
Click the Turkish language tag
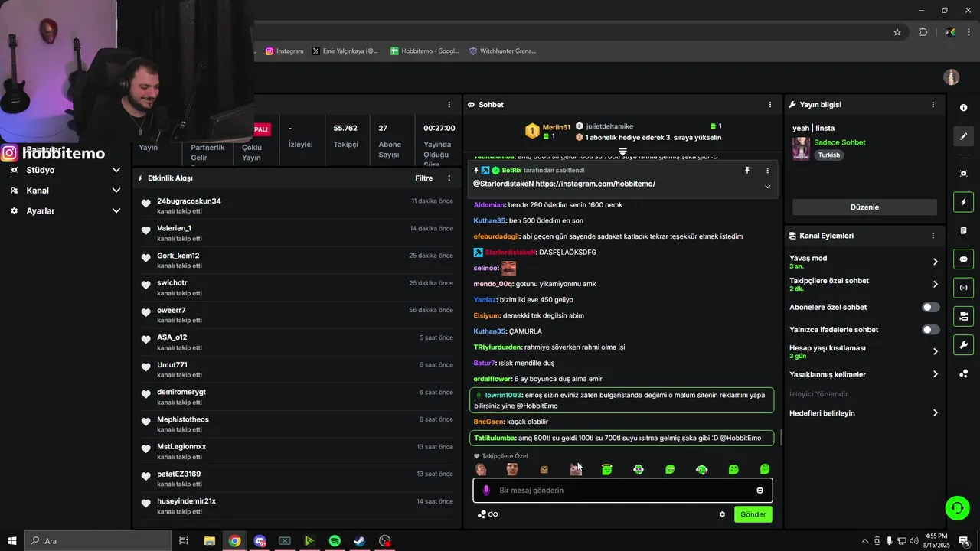click(x=828, y=155)
